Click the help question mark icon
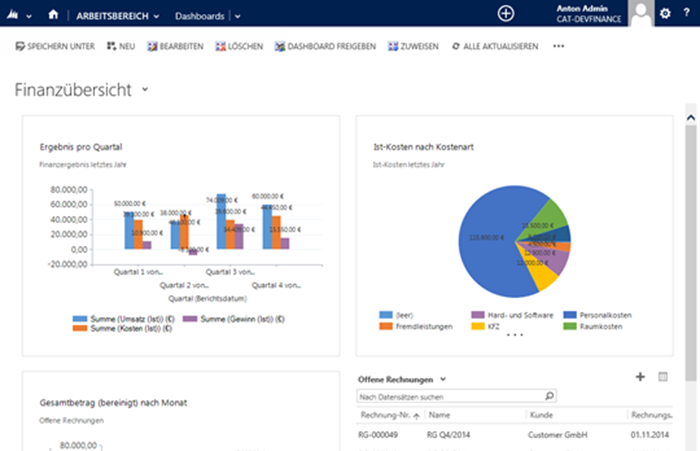Screen dimensions: 700x451 click(688, 14)
